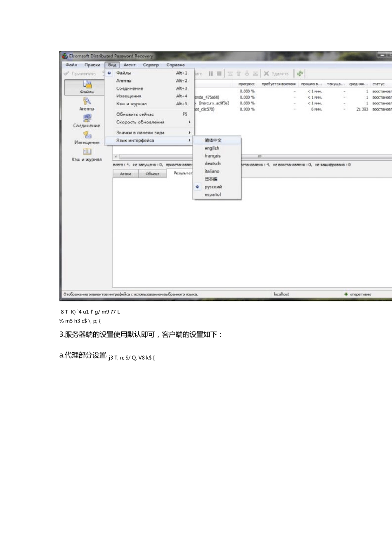Click the scrollbar left arrow under the list
Image resolution: width=392 pixels, height=555 pixels.
click(116, 157)
